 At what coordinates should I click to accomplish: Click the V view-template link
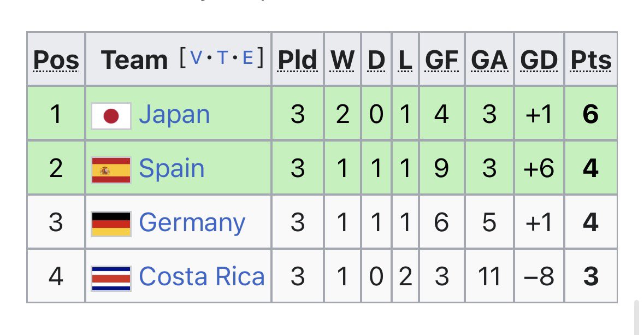click(x=196, y=57)
